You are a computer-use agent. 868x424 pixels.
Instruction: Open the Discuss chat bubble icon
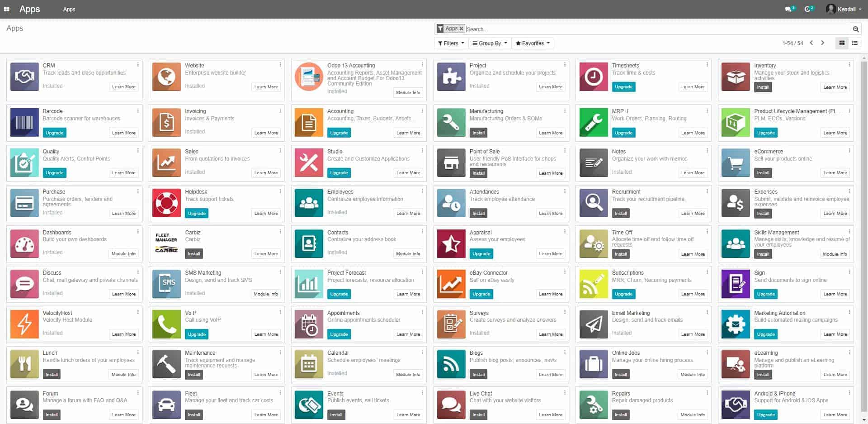[24, 284]
